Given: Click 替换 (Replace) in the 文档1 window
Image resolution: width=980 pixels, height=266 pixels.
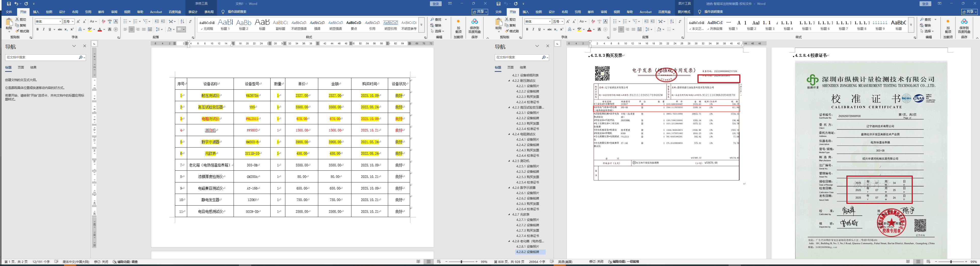Looking at the screenshot, I should click(436, 25).
